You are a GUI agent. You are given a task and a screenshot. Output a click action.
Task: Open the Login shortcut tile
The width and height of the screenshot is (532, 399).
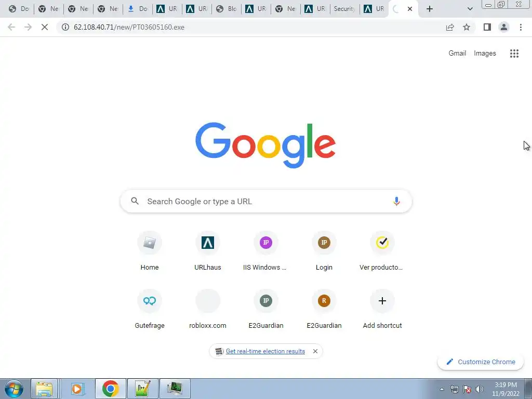(x=324, y=251)
